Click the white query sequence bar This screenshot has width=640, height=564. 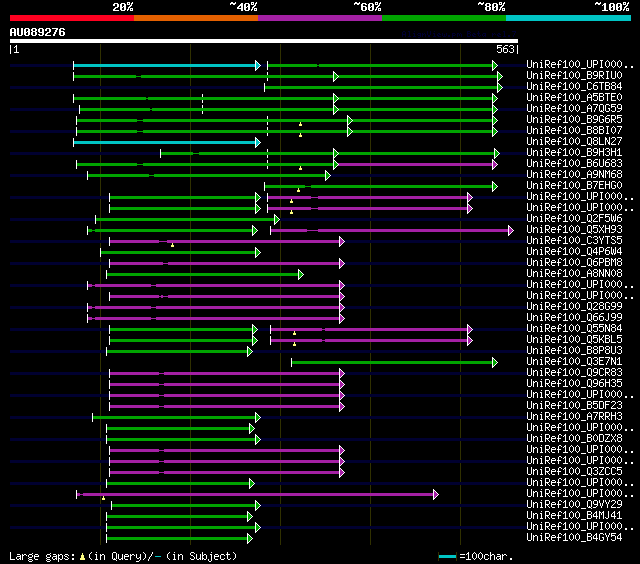264,41
